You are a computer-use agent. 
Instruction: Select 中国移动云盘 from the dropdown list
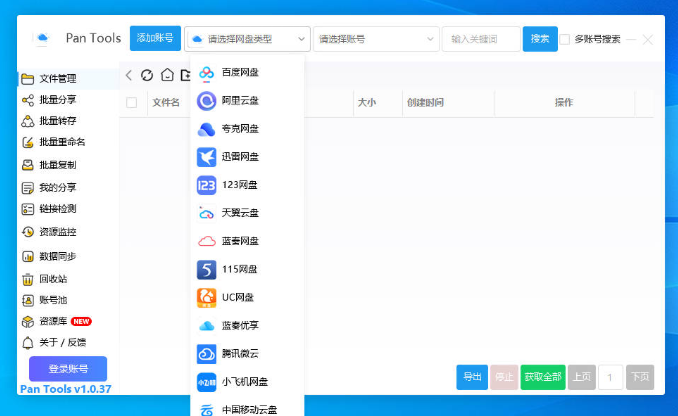247,408
